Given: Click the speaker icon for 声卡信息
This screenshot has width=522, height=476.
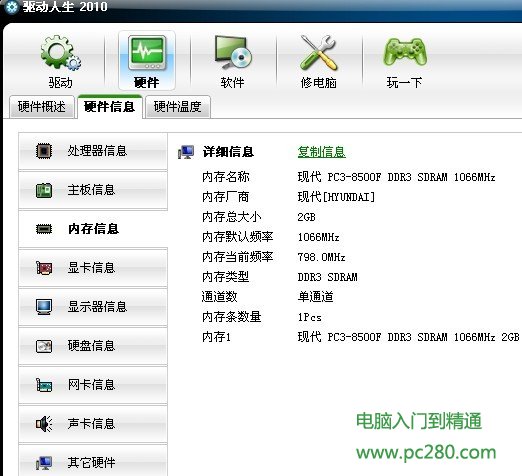Looking at the screenshot, I should click(44, 424).
